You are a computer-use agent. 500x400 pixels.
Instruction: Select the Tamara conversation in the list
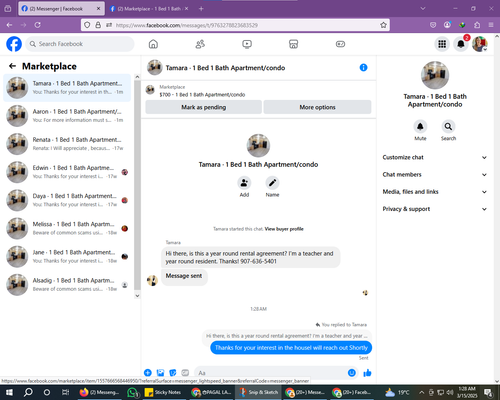67,88
